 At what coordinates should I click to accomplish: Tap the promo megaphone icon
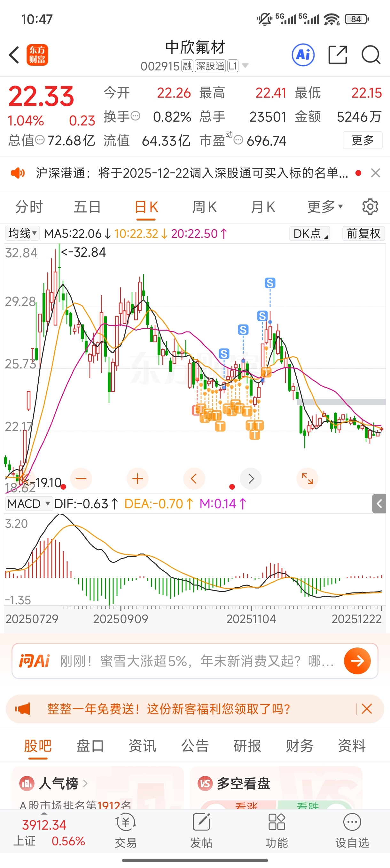click(x=23, y=709)
